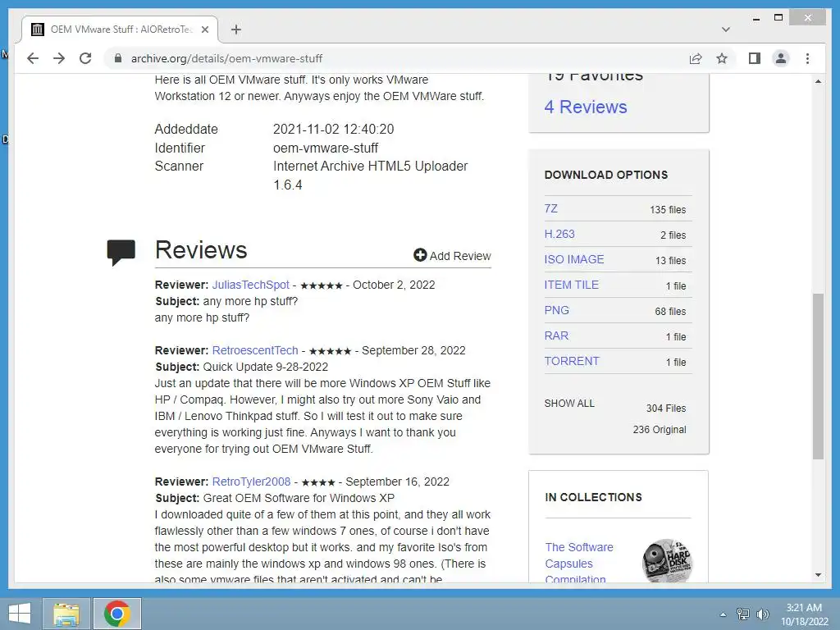Click the vertical scrollbar thumb
Viewport: 840px width, 630px height.
(818, 376)
